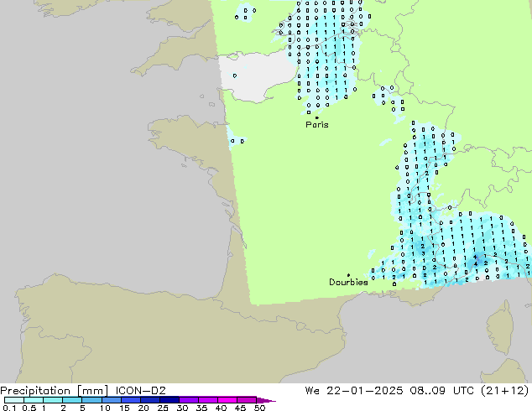The width and height of the screenshot is (532, 411).
Task: Click the legend swatch between 2 and 5
Action: 72,400
